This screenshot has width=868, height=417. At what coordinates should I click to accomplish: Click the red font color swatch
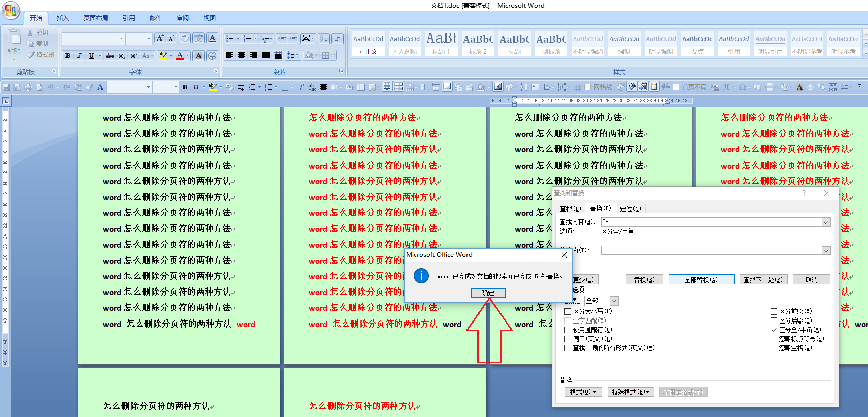coord(179,56)
